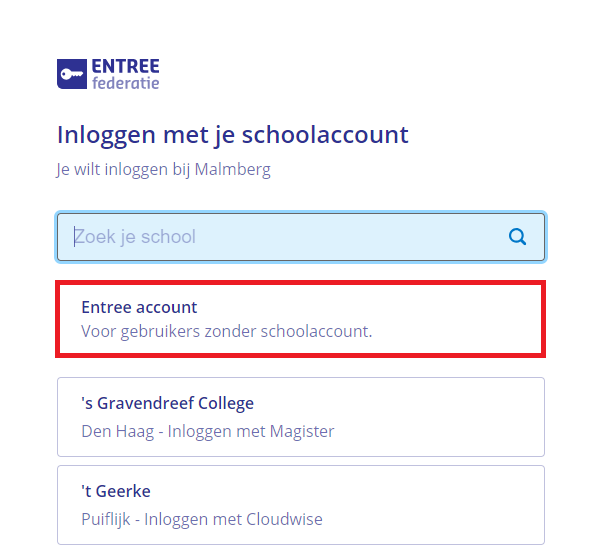Click the ENTREE federatie logo text
602x552 pixels.
coord(126,74)
